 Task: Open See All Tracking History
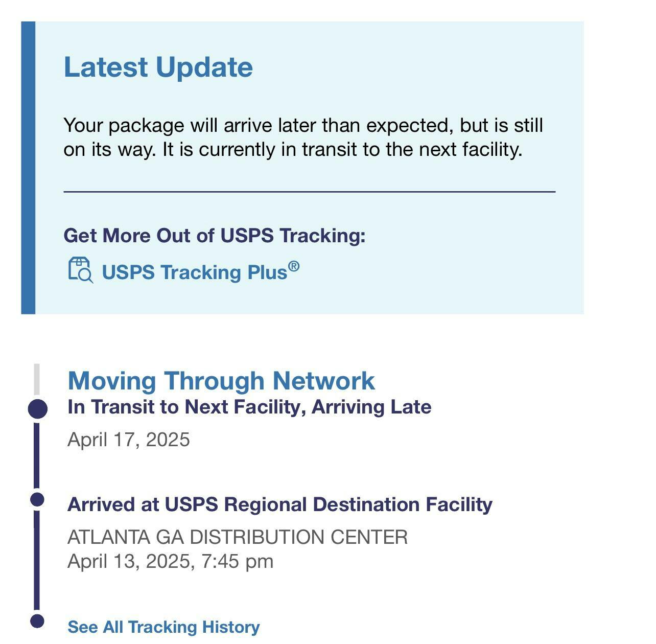163,627
